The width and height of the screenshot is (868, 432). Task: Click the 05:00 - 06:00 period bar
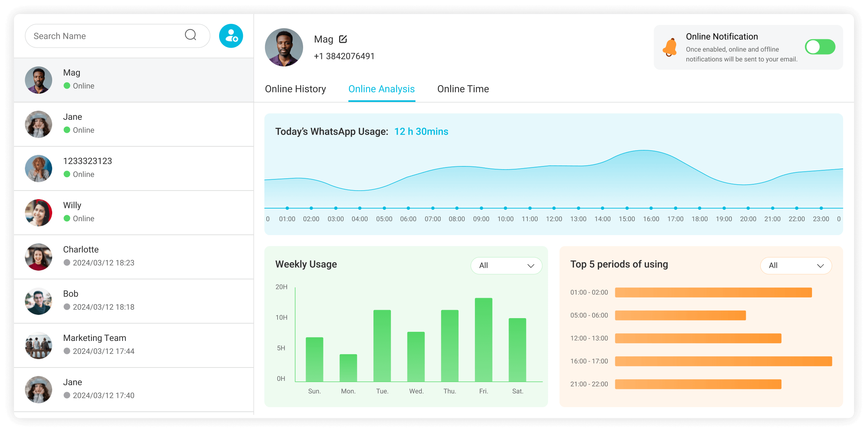(680, 315)
